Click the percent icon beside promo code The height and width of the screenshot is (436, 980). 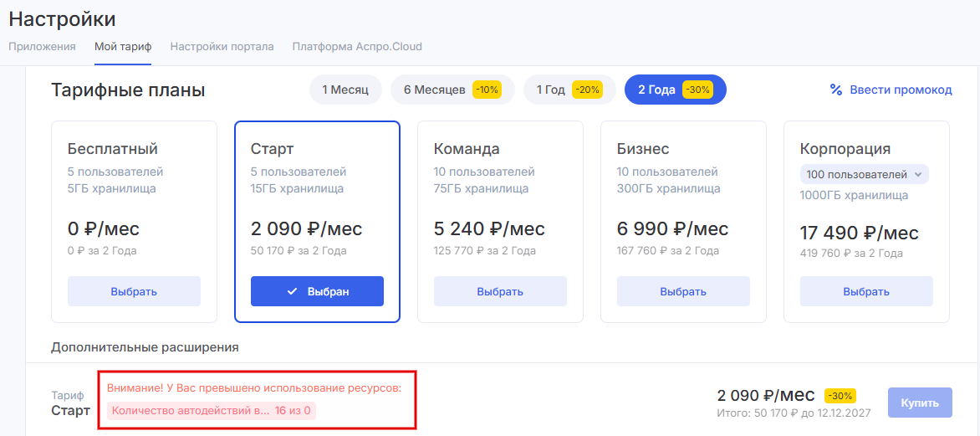point(835,90)
